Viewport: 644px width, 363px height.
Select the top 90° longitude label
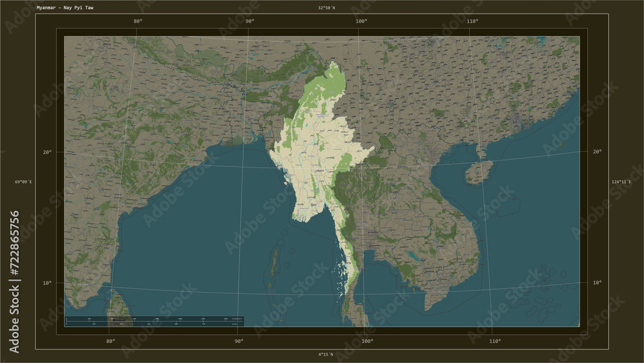(249, 21)
